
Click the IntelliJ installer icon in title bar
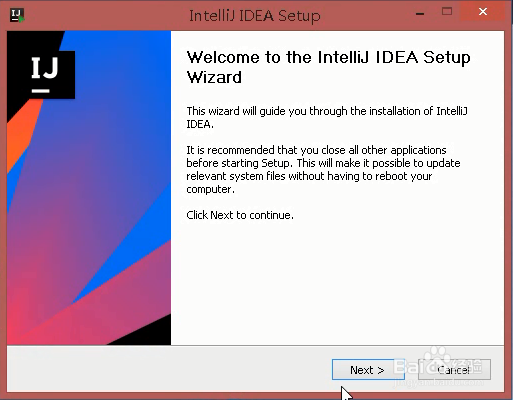17,15
